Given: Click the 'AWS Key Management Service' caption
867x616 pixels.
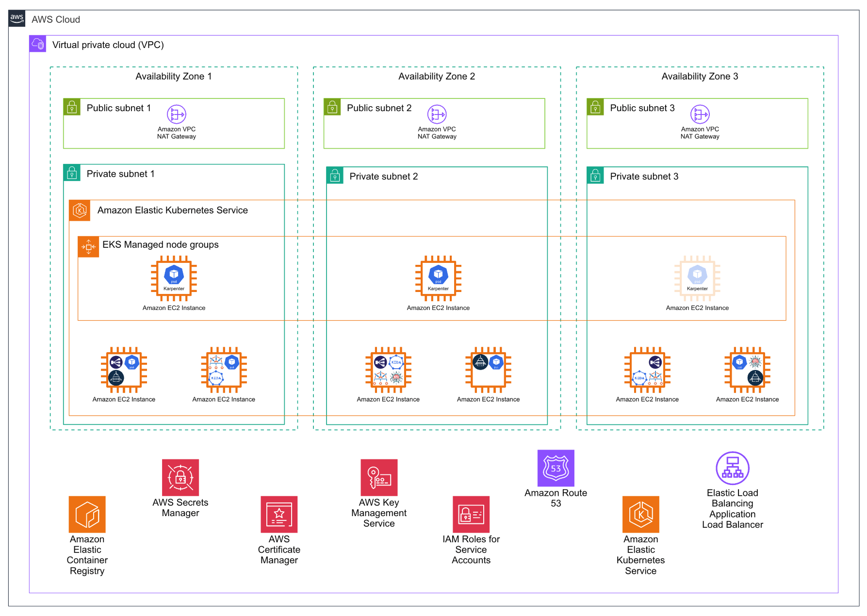Looking at the screenshot, I should (x=379, y=513).
